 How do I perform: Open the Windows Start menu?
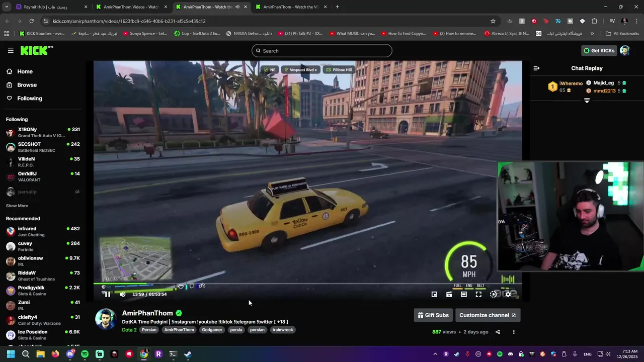coord(11,354)
